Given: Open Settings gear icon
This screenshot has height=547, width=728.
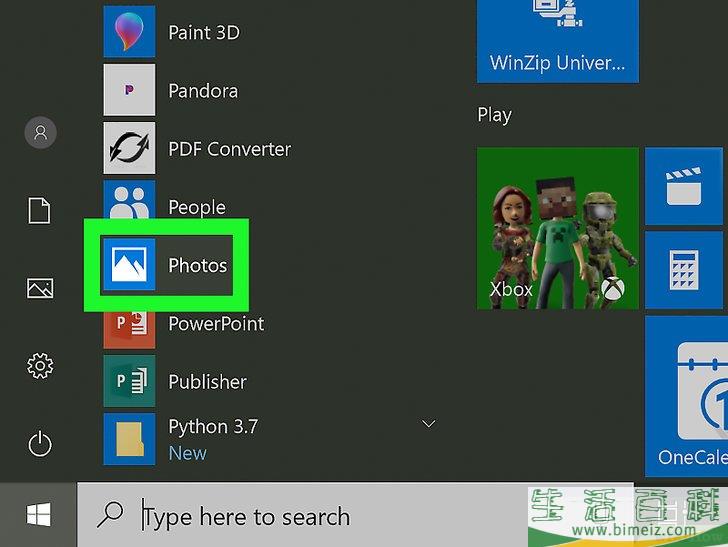Looking at the screenshot, I should pyautogui.click(x=40, y=366).
